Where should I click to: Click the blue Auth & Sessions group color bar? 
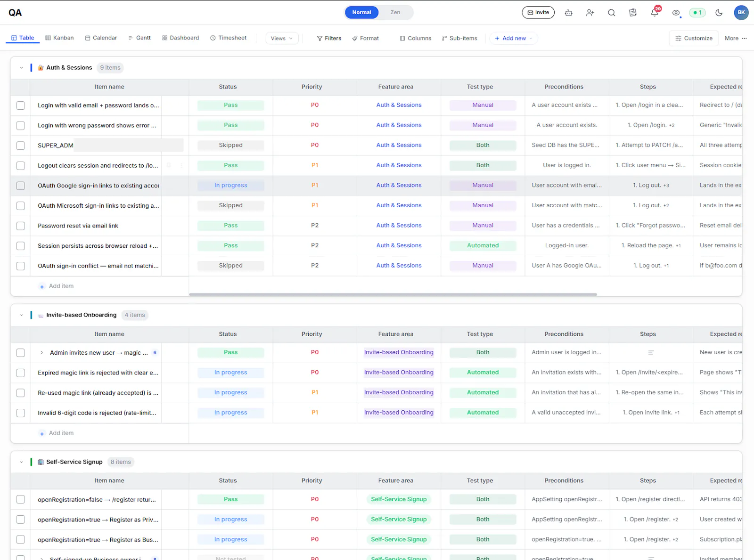click(x=31, y=68)
